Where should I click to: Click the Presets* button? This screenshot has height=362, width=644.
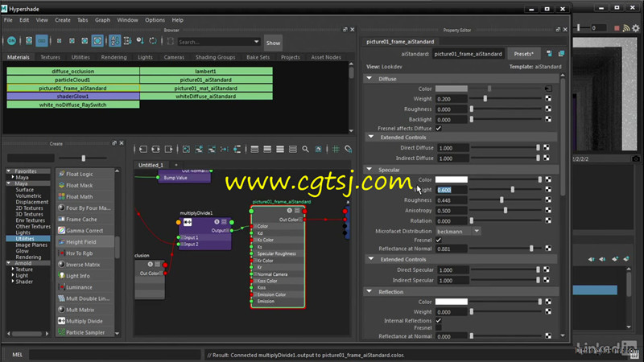coord(523,54)
